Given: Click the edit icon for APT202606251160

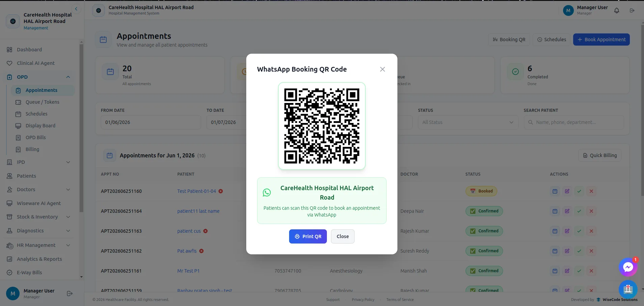Looking at the screenshot, I should 567,191.
